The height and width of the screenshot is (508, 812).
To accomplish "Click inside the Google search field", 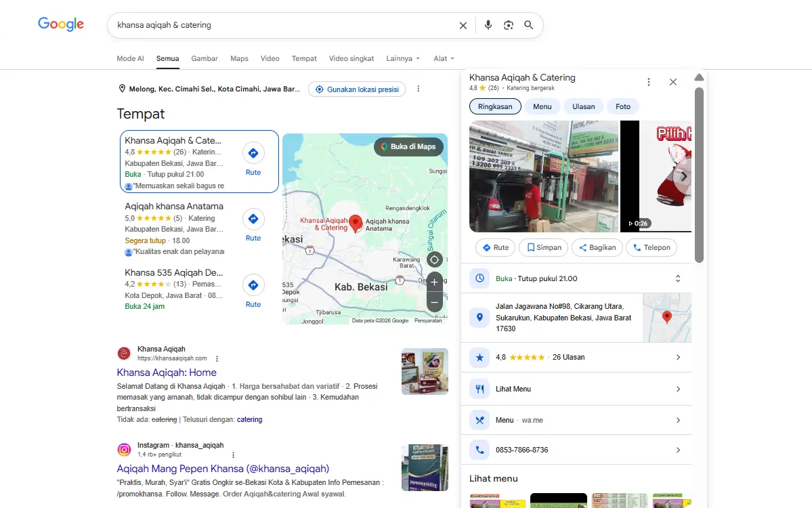I will (x=285, y=25).
